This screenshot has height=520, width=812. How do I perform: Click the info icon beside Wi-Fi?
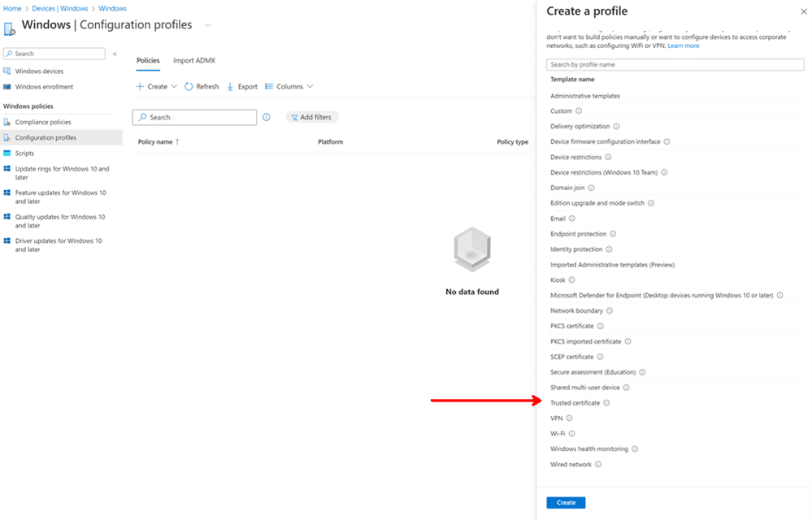tap(571, 434)
